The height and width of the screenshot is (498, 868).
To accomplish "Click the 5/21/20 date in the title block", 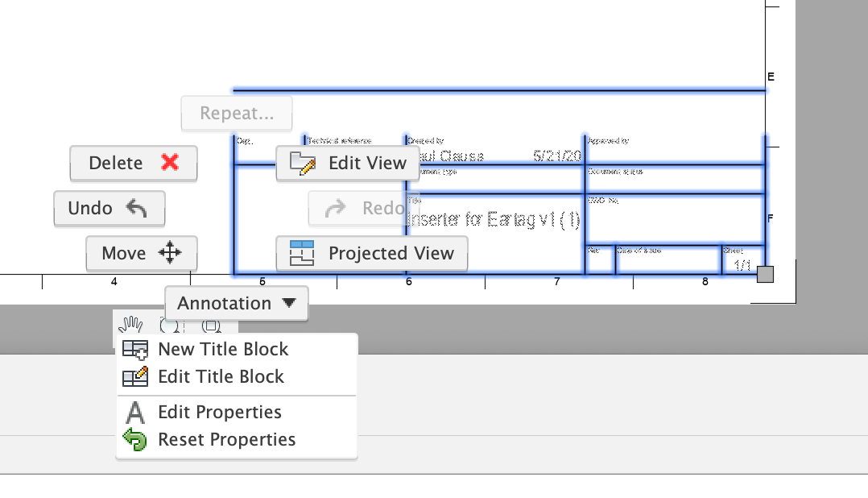I will [557, 156].
